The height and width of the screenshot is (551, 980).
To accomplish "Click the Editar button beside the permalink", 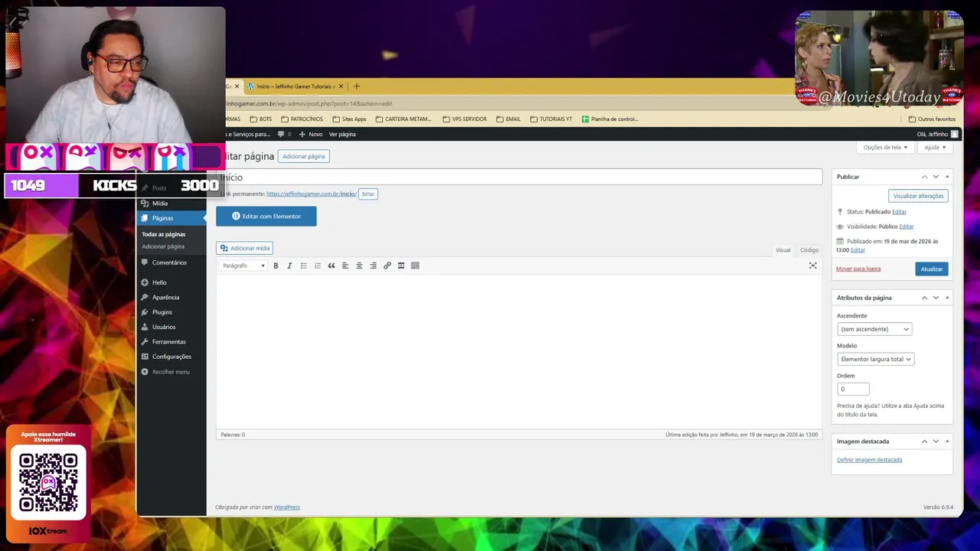I will pyautogui.click(x=368, y=194).
